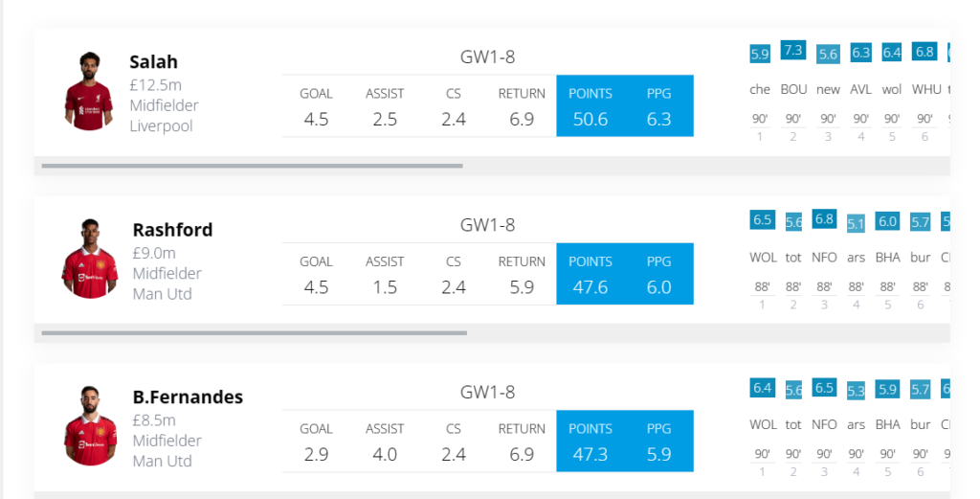Viewport: 980px width, 499px height.
Task: Select B.Fernandes' 6.4 rating badge for WOL
Action: (763, 388)
